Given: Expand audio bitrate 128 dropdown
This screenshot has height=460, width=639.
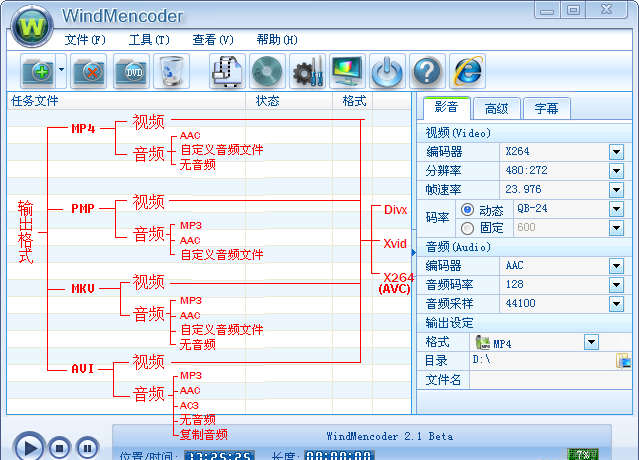Looking at the screenshot, I should [617, 284].
